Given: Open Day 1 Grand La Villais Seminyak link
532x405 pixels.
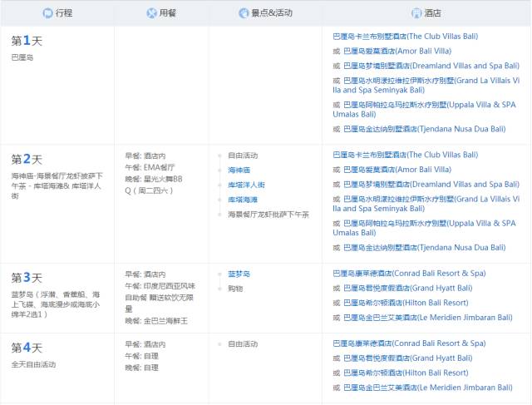Looking at the screenshot, I should point(426,85).
